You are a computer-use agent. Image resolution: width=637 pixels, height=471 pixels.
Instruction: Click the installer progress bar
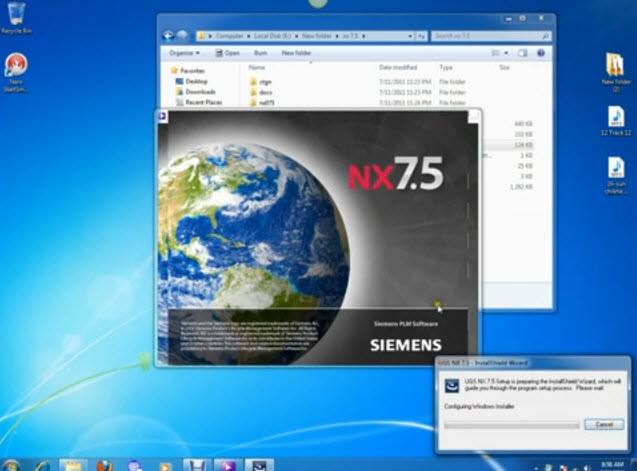pos(511,425)
